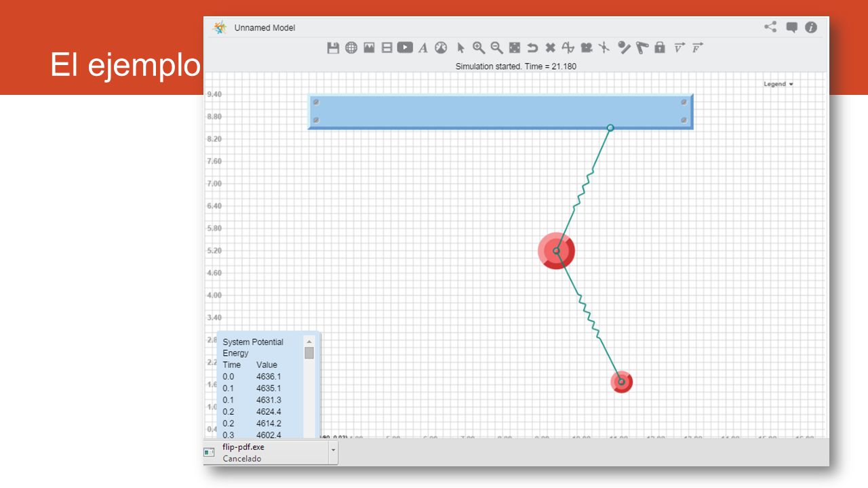The width and height of the screenshot is (868, 488).
Task: Click scroll up arrow in energy panel
Action: [309, 342]
